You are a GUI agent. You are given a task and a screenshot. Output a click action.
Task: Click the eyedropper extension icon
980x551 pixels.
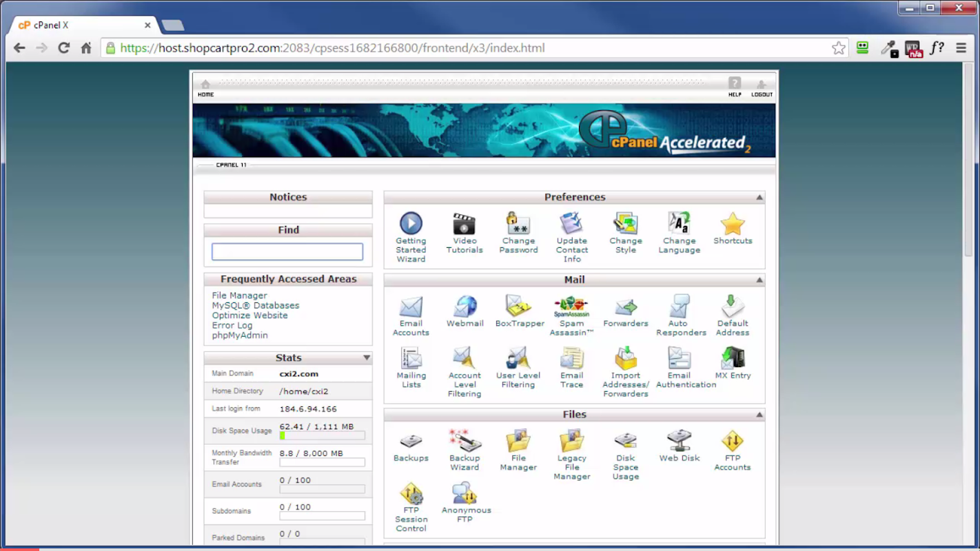tap(889, 48)
